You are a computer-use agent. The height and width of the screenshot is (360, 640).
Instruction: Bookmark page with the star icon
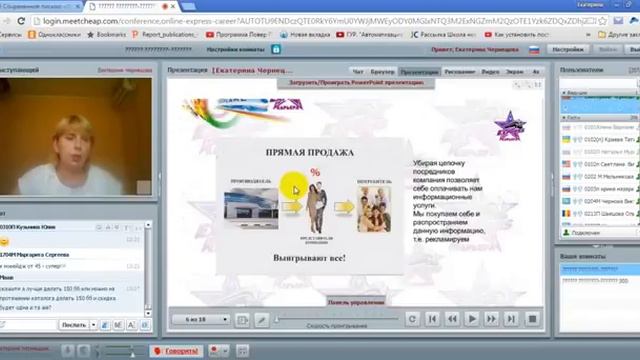(x=603, y=21)
